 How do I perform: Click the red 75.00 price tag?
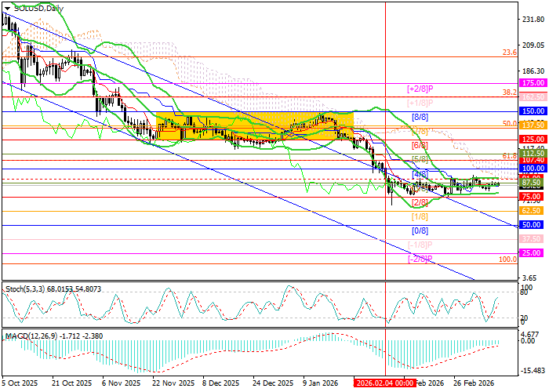pyautogui.click(x=533, y=196)
